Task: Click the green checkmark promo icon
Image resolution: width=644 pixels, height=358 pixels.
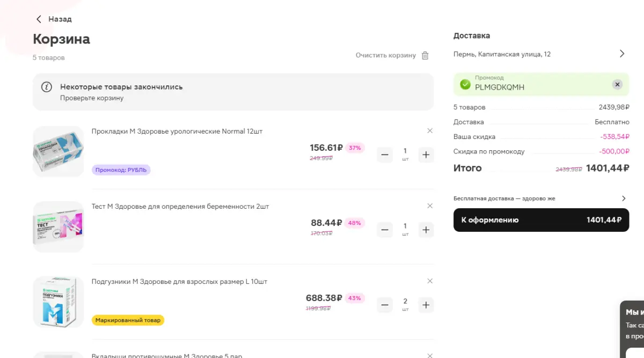Action: tap(465, 84)
